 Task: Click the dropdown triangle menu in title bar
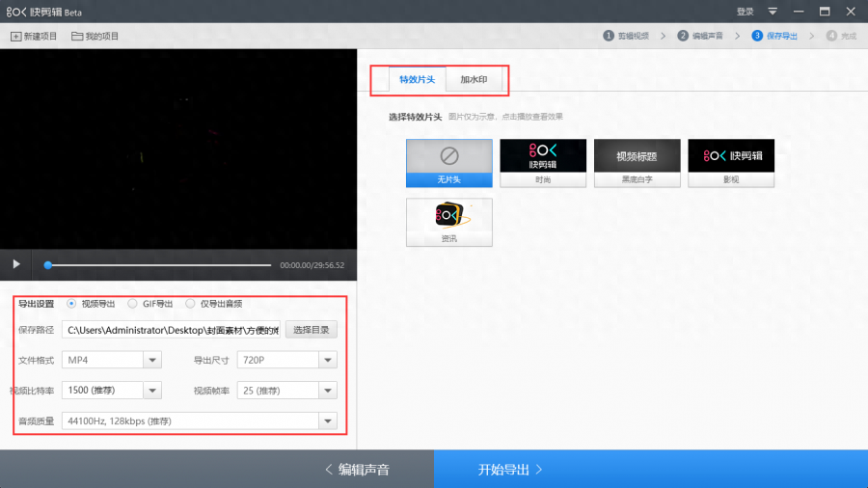(773, 11)
